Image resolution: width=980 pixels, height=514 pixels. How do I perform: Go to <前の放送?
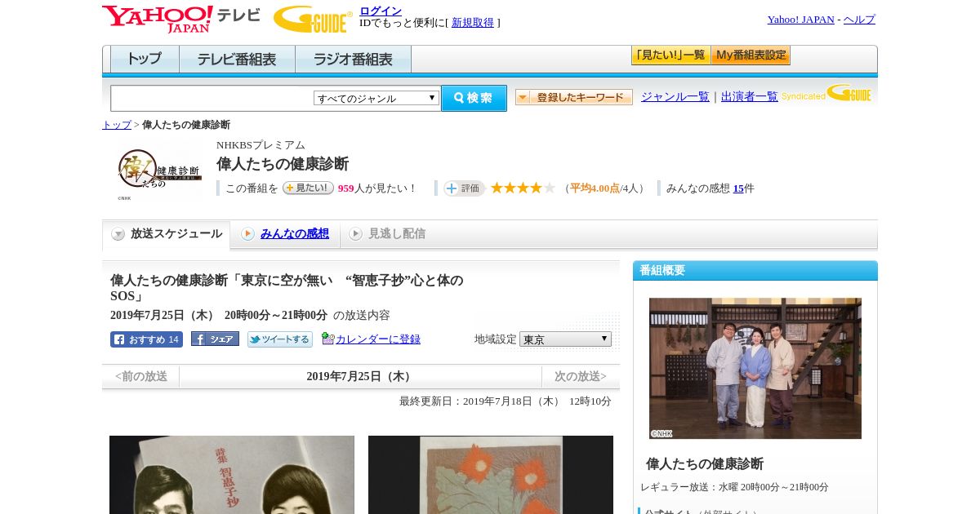(x=141, y=376)
